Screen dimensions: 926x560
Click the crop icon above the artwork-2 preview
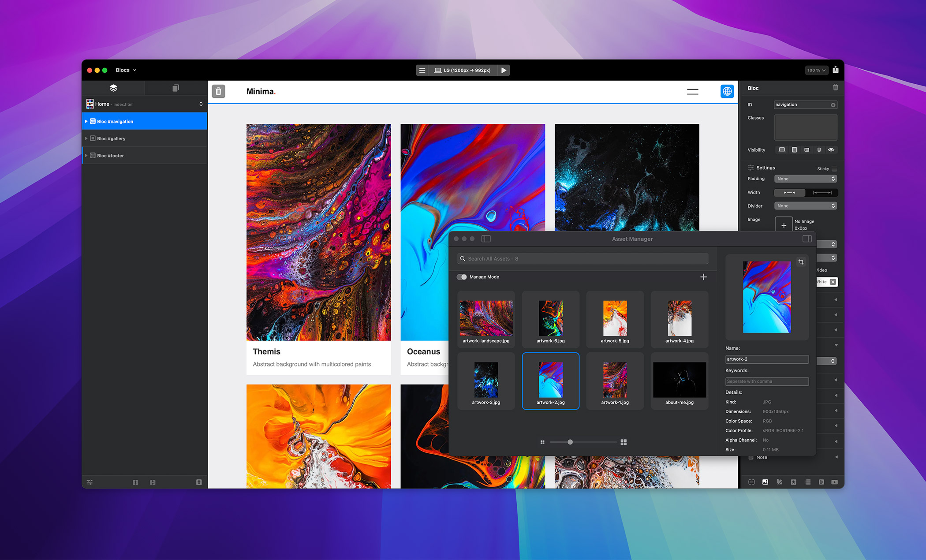tap(801, 261)
